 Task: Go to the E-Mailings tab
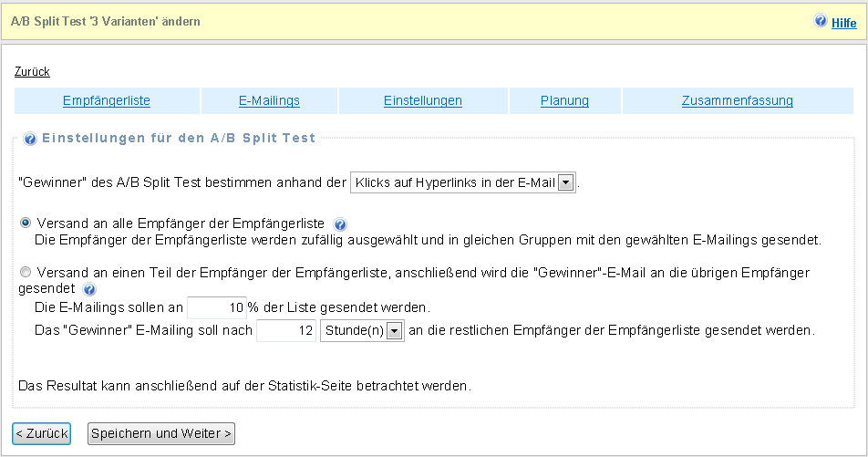click(x=269, y=101)
